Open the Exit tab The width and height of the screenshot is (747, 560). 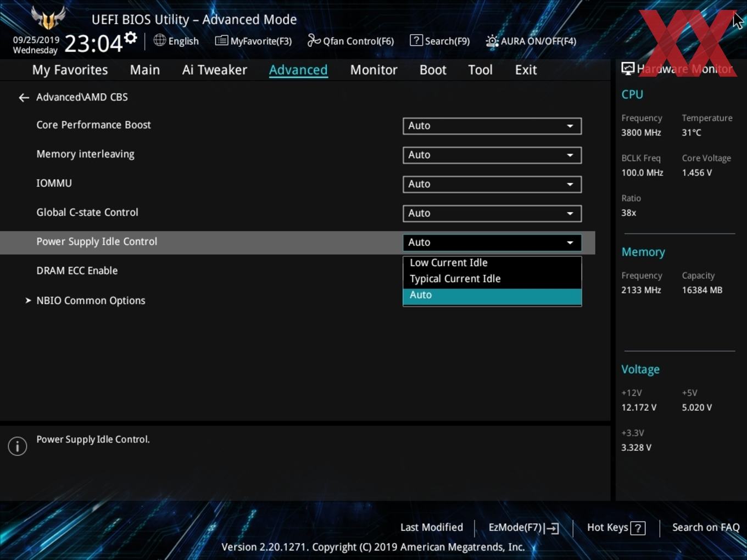526,70
